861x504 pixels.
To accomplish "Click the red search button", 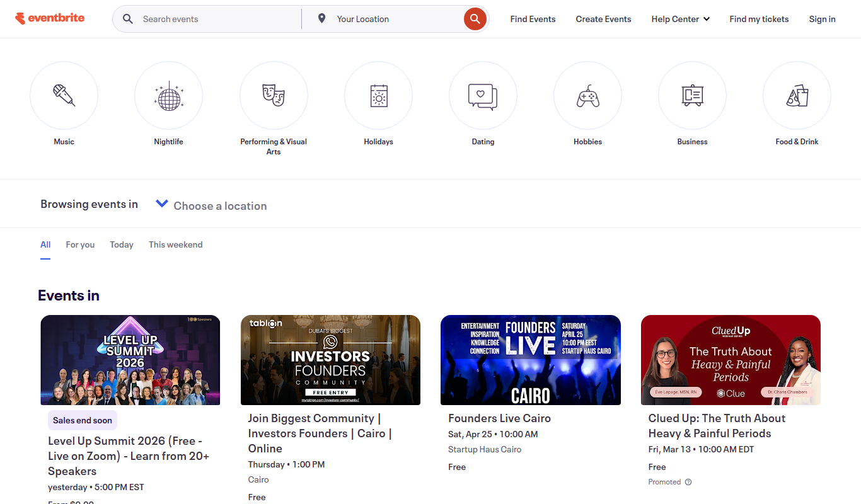I will [x=475, y=19].
